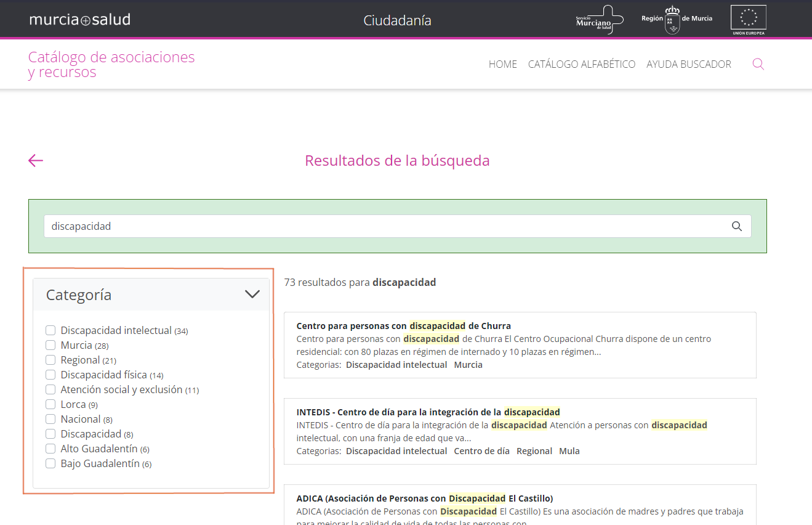This screenshot has height=525, width=812.
Task: Open search via the magnifier in the navigation bar
Action: click(x=758, y=63)
